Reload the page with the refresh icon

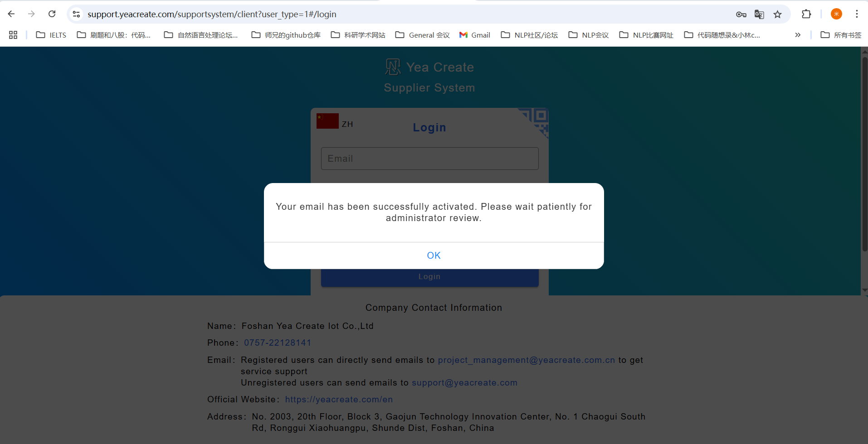[52, 14]
